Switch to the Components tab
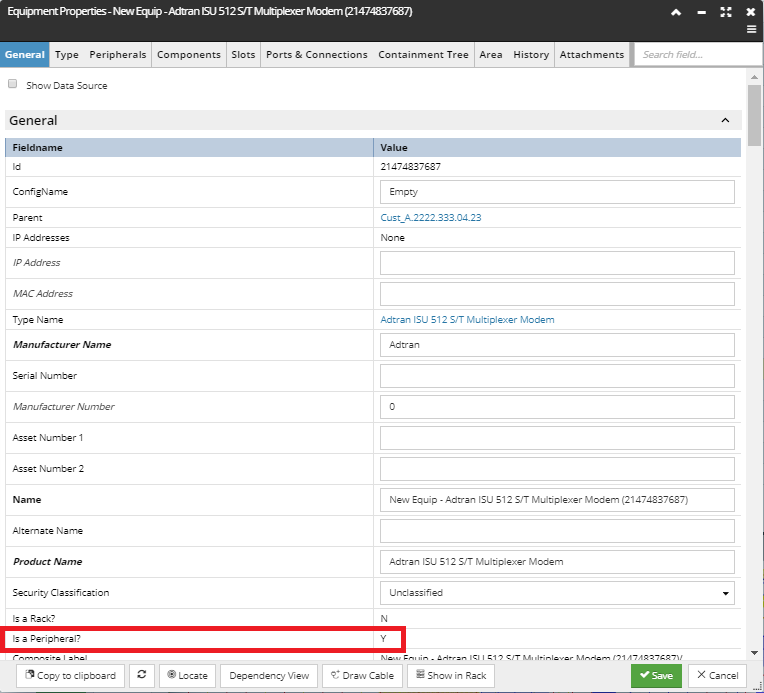The image size is (764, 693). 189,55
